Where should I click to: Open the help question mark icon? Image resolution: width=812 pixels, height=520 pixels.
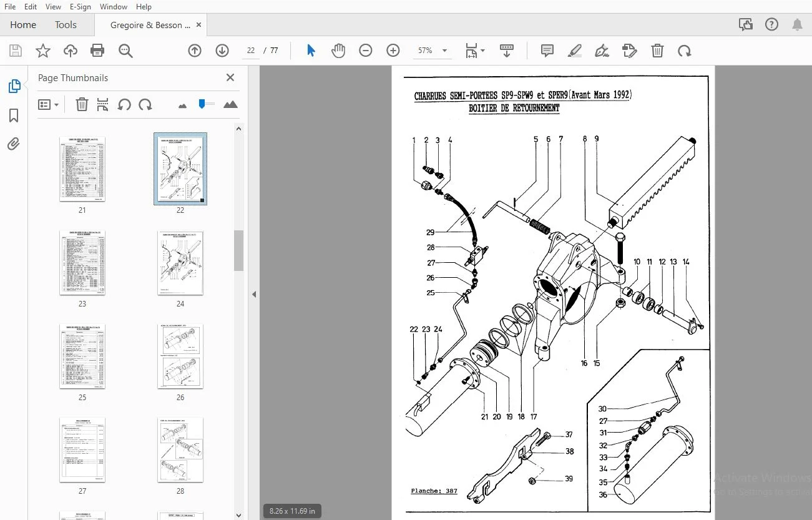771,25
